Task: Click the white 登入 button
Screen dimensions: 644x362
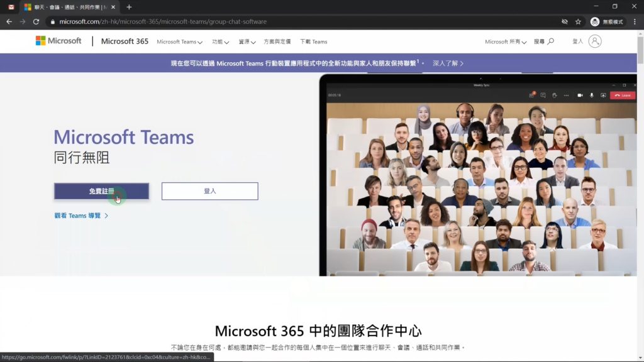Action: [x=210, y=191]
